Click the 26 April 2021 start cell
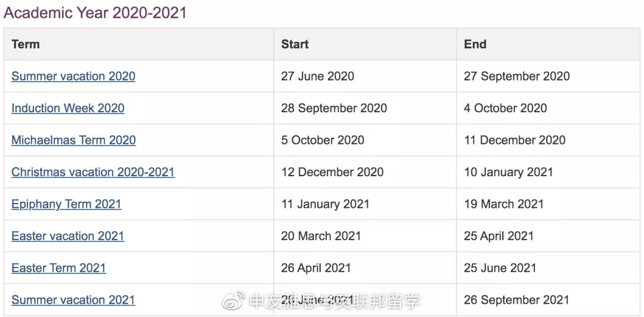The image size is (644, 317). click(316, 268)
